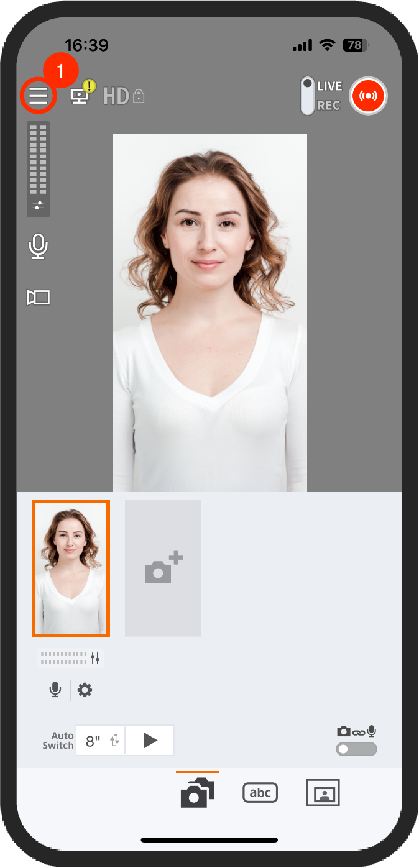The height and width of the screenshot is (868, 419).
Task: Open the picture overlay tab
Action: (323, 792)
